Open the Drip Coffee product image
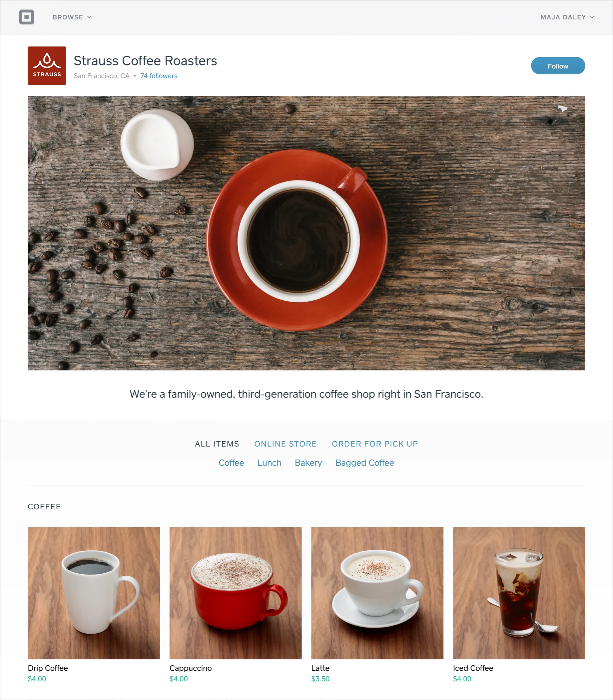Screen dimensions: 613x700 click(94, 593)
